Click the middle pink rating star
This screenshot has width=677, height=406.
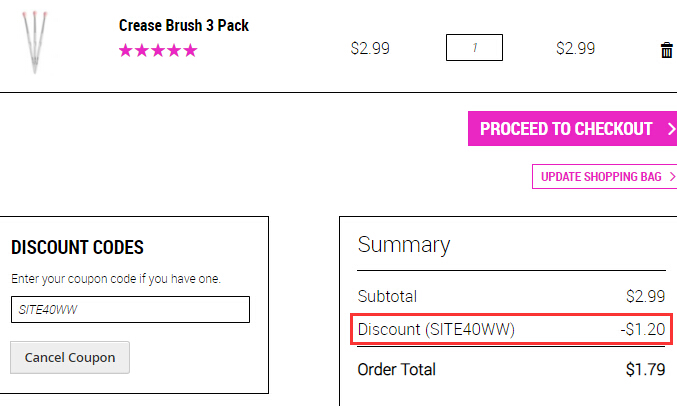158,51
